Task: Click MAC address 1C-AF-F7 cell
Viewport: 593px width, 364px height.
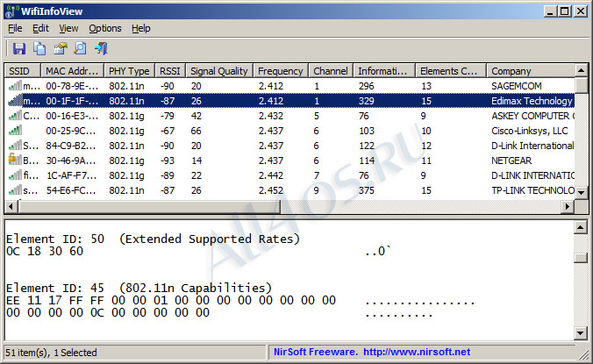Action: (x=71, y=175)
